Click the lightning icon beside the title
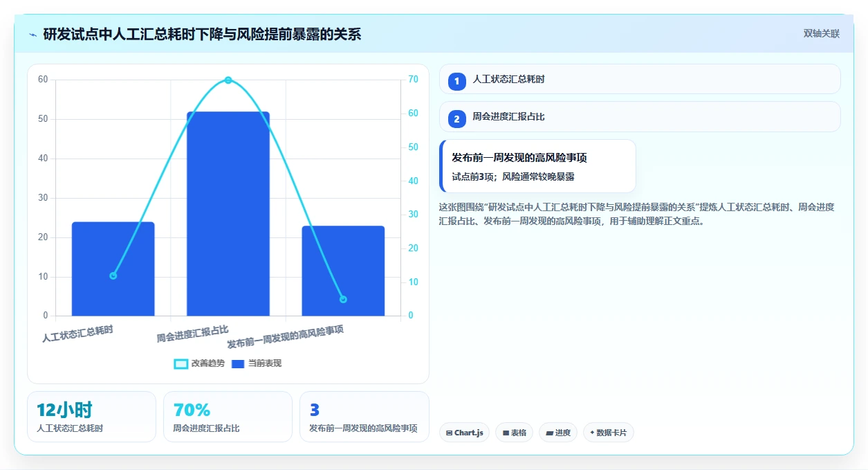The image size is (868, 470). 33,35
